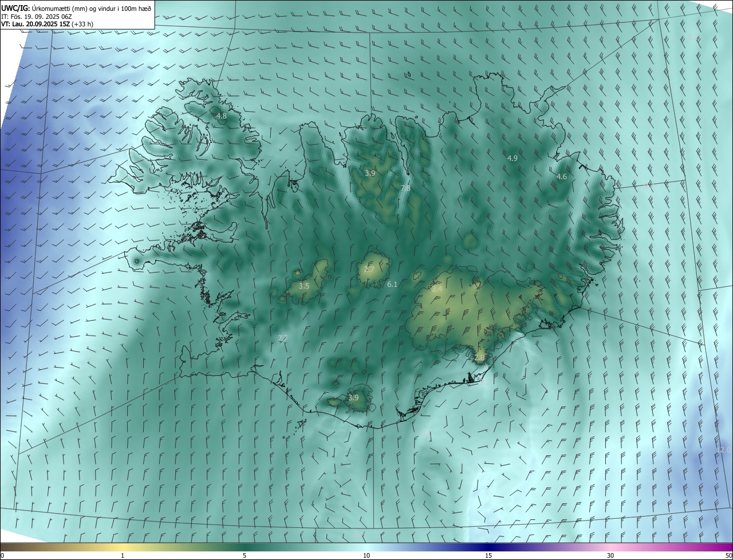Select the 'UWC/IG:' source label
This screenshot has width=733, height=560.
tap(16, 8)
